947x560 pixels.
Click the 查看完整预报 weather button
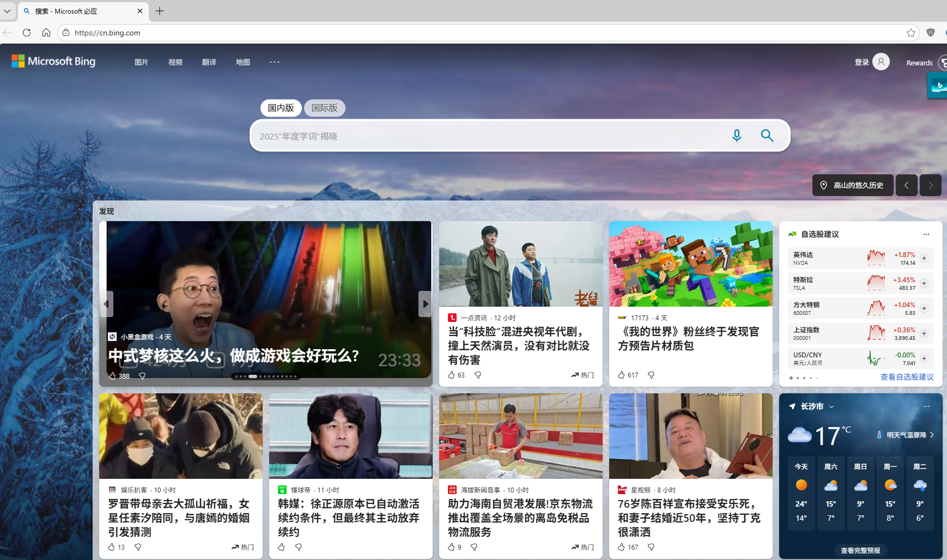coord(860,550)
